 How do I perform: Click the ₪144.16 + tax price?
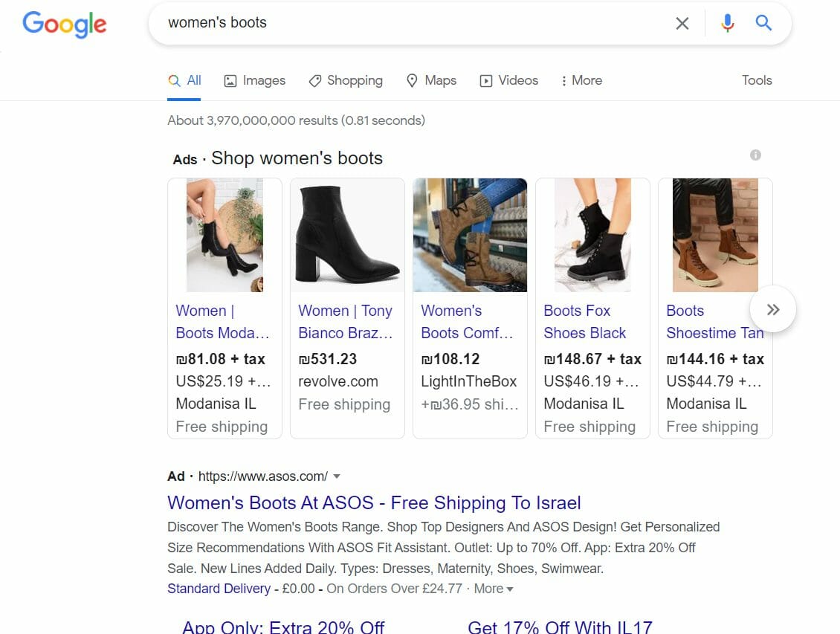click(x=715, y=359)
